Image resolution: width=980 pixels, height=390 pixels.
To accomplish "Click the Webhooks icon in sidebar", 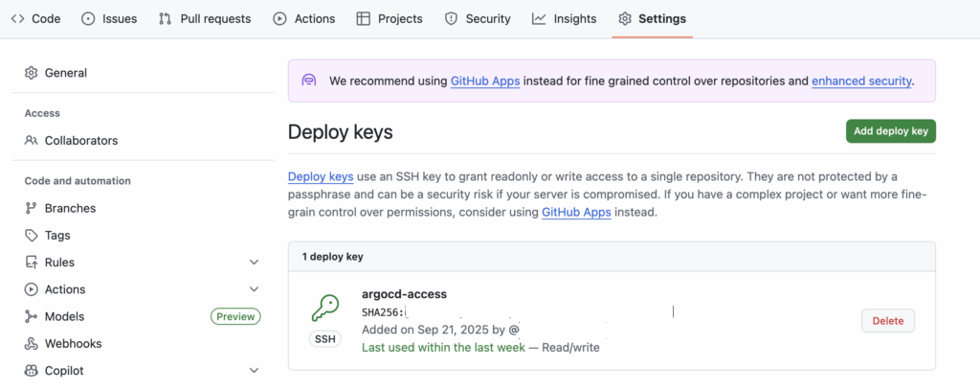I will [31, 344].
